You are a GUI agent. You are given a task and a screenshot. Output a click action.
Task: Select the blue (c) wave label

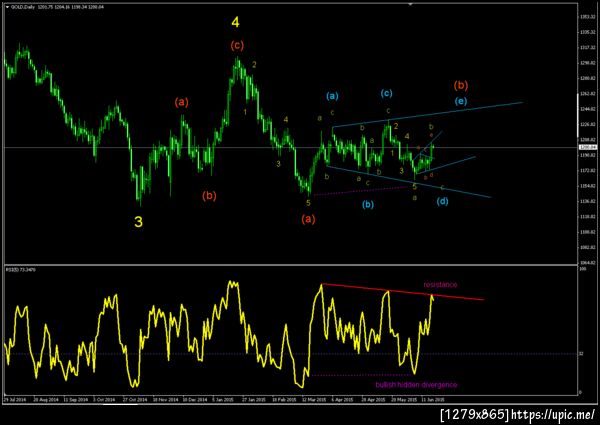(386, 93)
